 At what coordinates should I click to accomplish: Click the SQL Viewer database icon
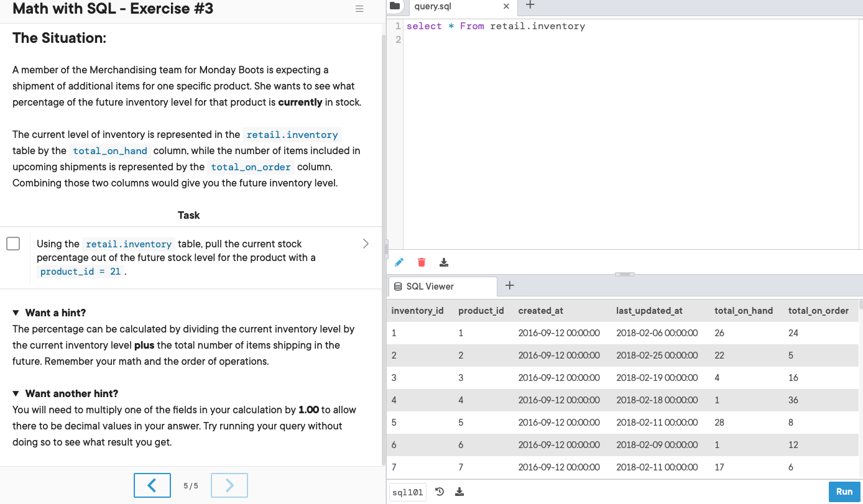click(397, 286)
